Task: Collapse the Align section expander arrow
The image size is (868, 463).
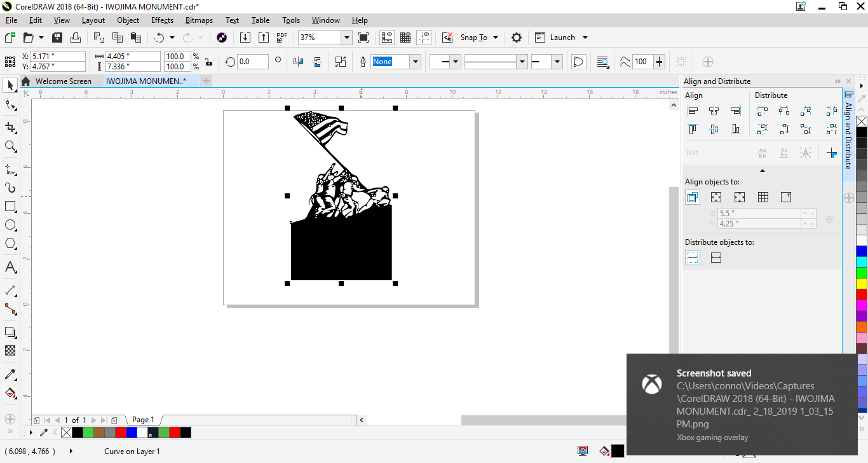Action: click(x=762, y=170)
